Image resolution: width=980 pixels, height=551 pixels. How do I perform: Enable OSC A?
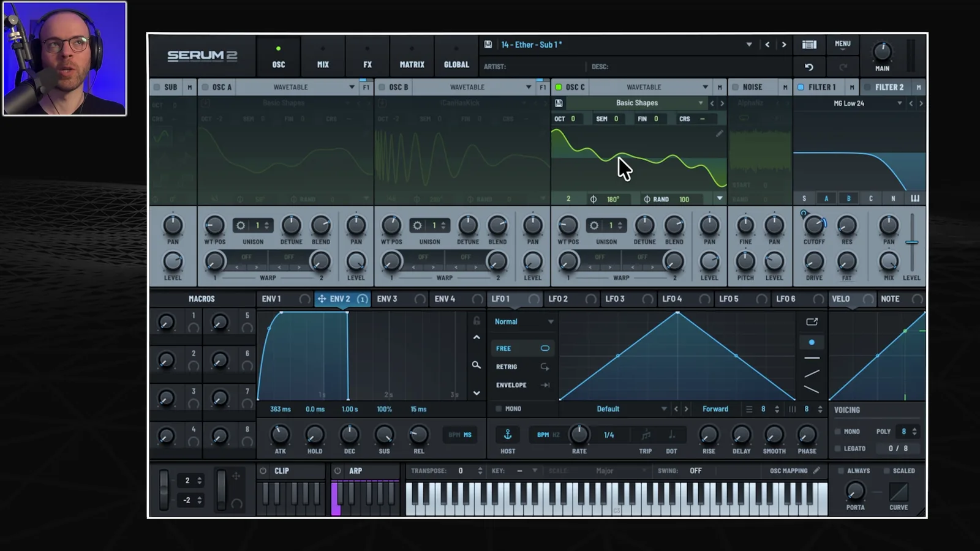[205, 87]
